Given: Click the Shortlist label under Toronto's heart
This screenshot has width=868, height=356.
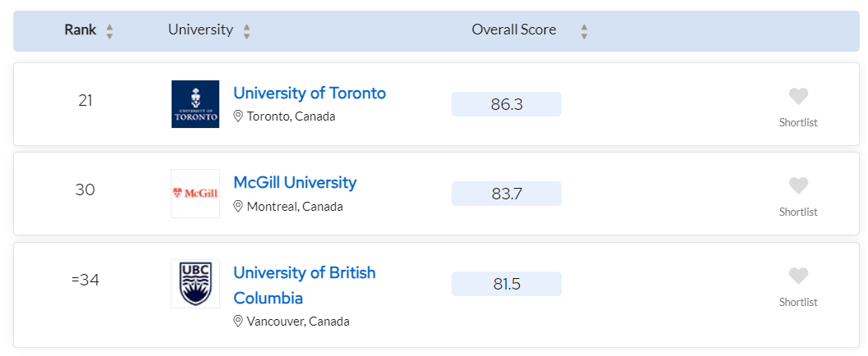Looking at the screenshot, I should pyautogui.click(x=798, y=123).
